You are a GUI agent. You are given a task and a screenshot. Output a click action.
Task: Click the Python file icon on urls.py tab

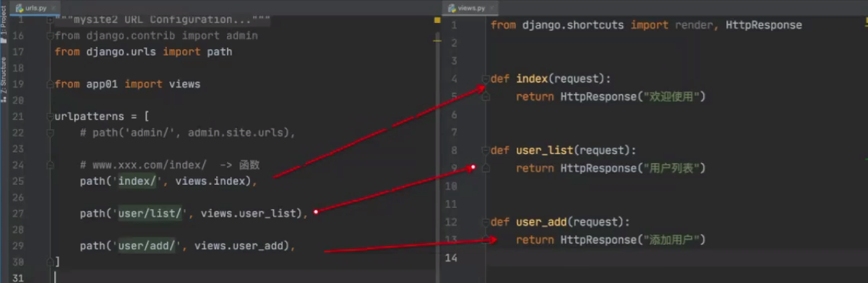coord(20,7)
